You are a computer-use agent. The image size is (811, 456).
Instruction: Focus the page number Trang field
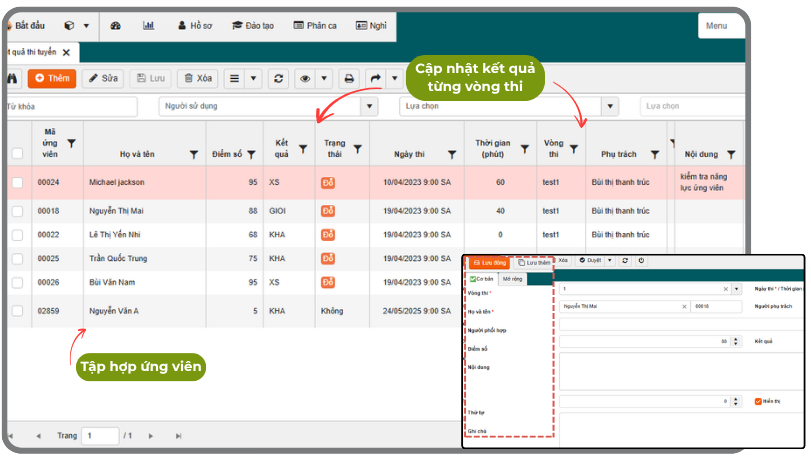pos(101,436)
